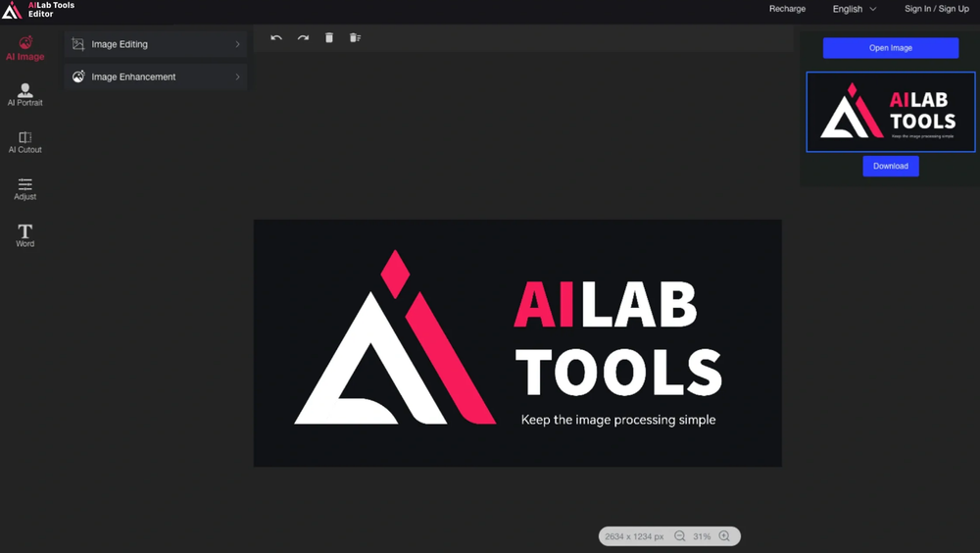
Task: Open the AI Cutout sidebar section
Action: pyautogui.click(x=25, y=142)
